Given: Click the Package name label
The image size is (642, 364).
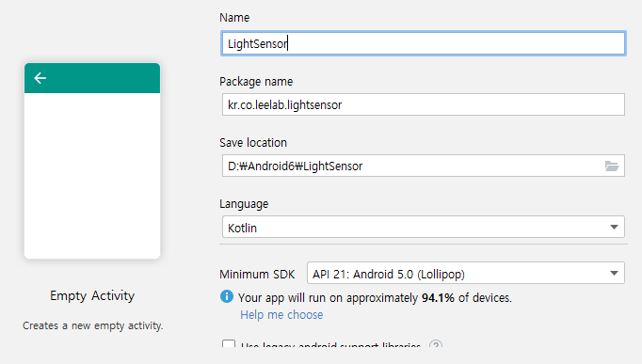Looking at the screenshot, I should pos(256,82).
